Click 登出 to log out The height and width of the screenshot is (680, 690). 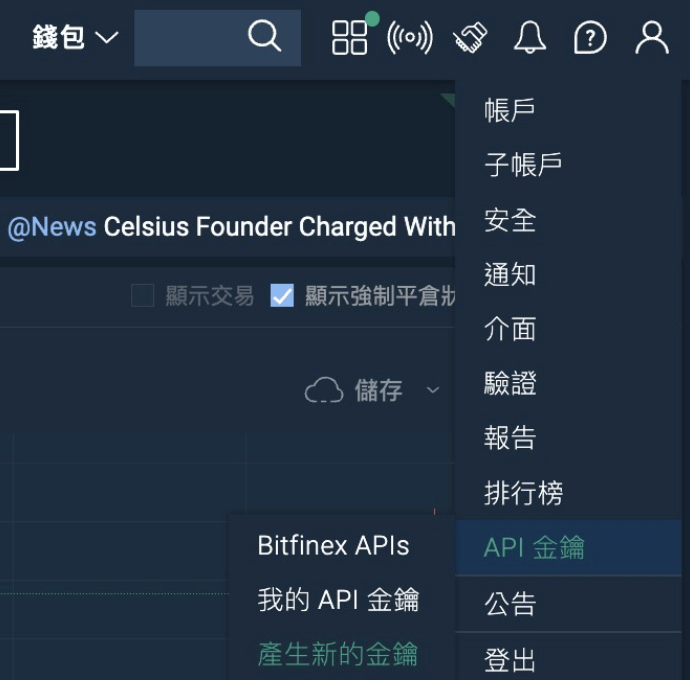click(510, 660)
